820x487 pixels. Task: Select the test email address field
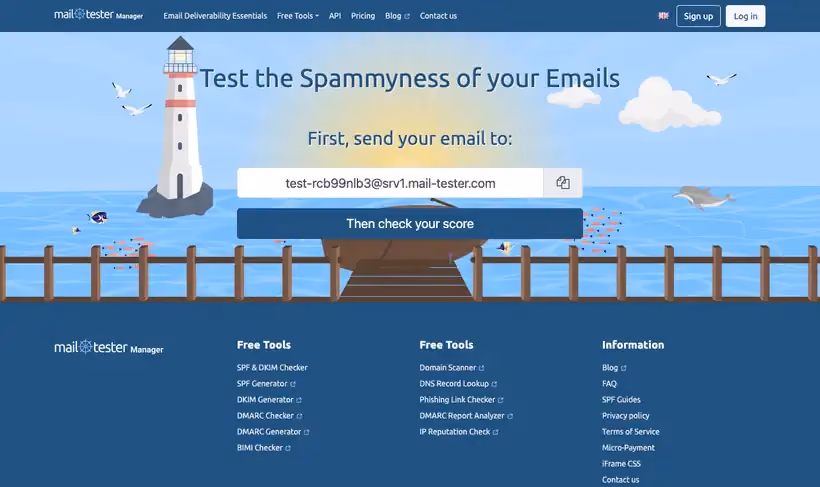(x=390, y=183)
